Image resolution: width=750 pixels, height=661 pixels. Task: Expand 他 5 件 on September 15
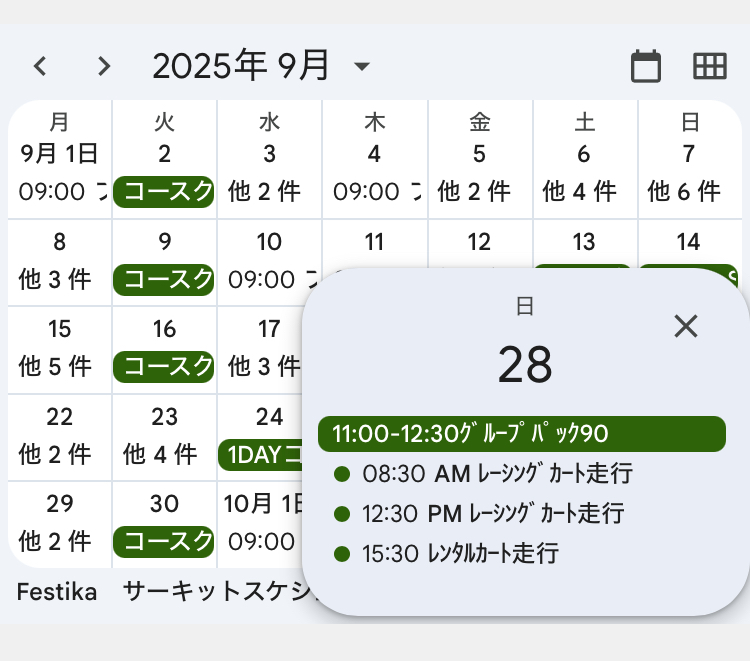tap(56, 366)
